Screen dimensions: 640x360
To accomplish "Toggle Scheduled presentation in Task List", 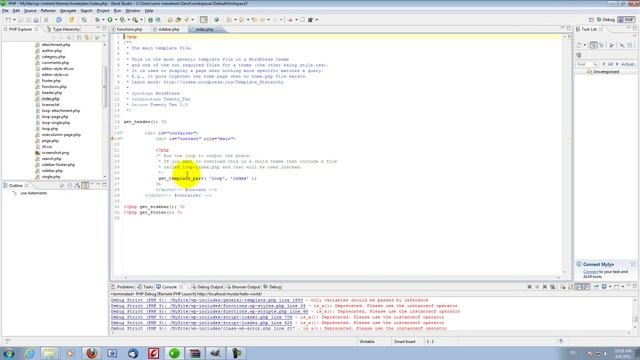I will [x=602, y=45].
